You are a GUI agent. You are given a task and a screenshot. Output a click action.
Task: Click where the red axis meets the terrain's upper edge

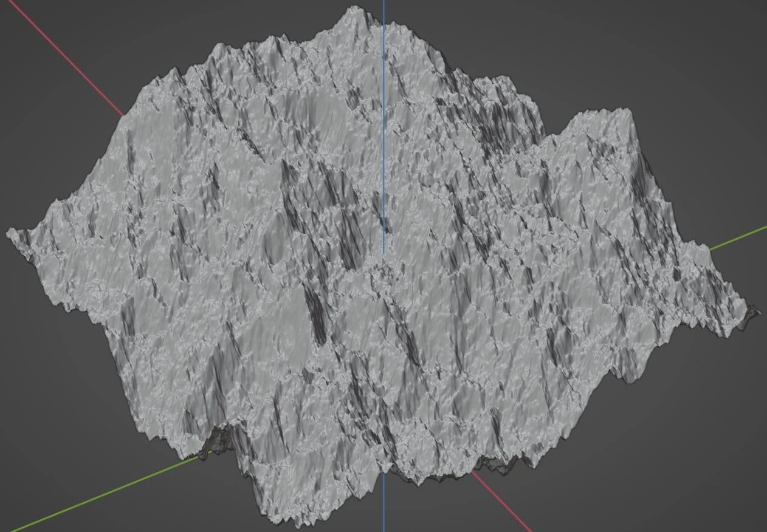[x=123, y=114]
